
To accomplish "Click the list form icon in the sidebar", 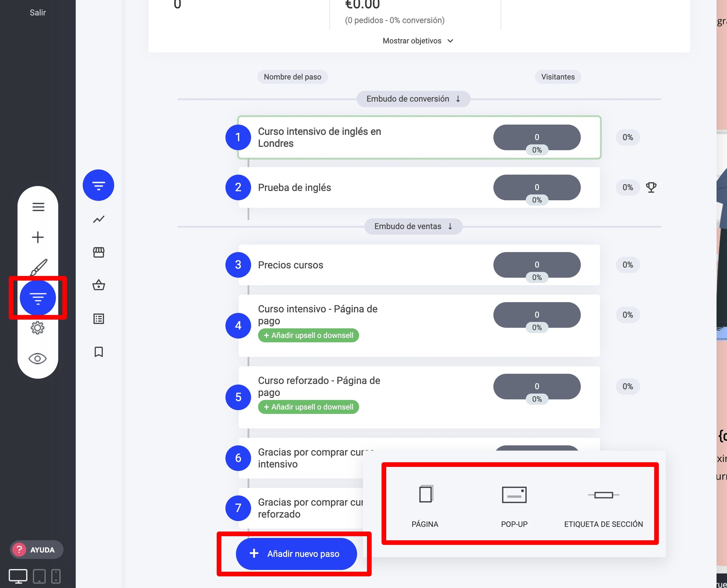I will pos(98,319).
